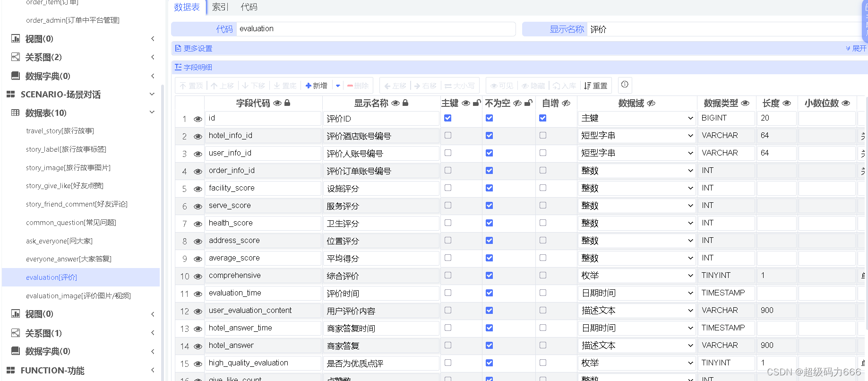This screenshot has height=381, width=868.
Task: Toggle hidden-eye icon in 数据域 column header
Action: (651, 103)
